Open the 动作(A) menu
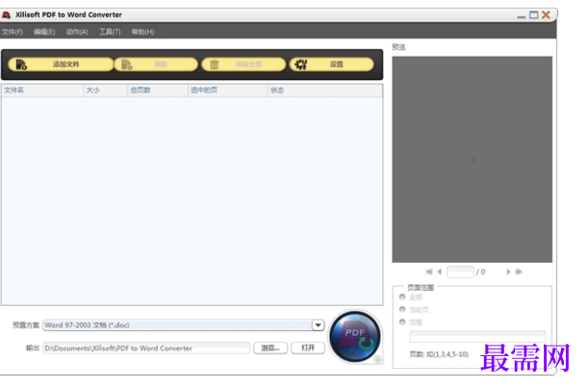This screenshot has width=588, height=388. pyautogui.click(x=77, y=32)
